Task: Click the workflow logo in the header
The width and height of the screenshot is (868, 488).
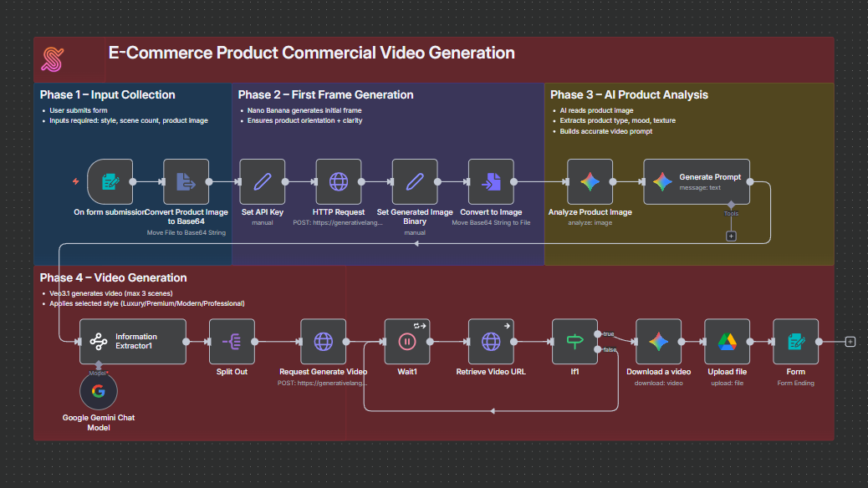Action: click(52, 59)
